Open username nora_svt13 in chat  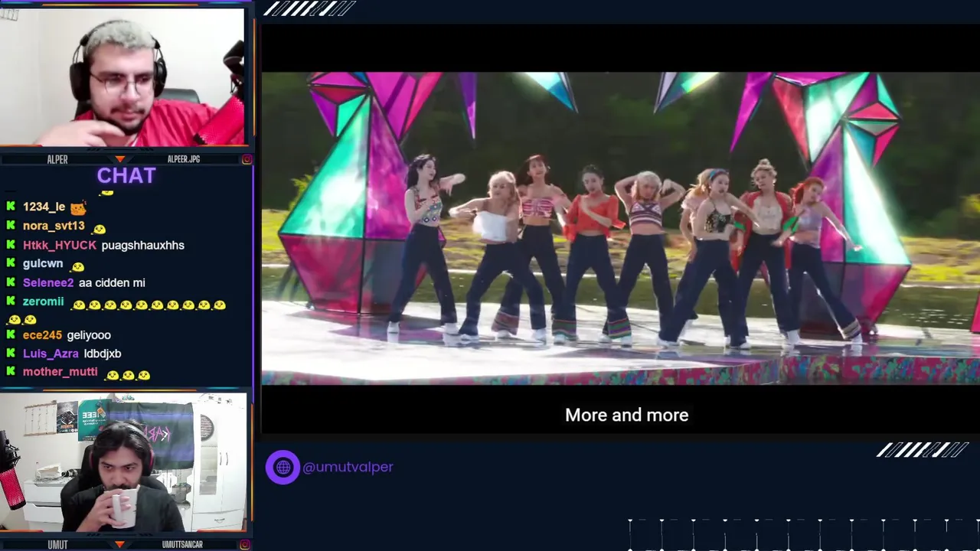pos(54,226)
